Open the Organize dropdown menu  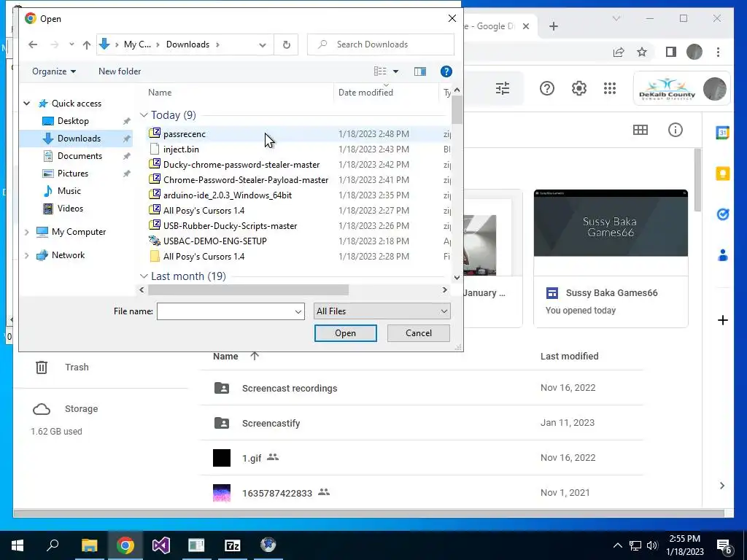pyautogui.click(x=54, y=71)
